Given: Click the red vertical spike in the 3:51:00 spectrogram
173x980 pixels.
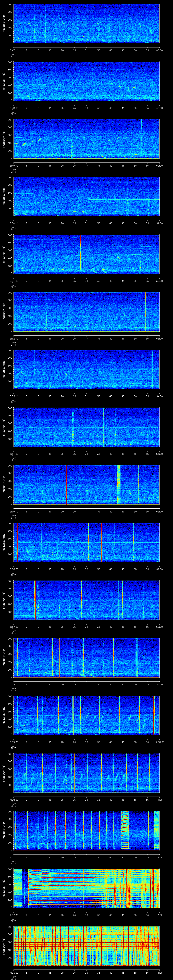Looking at the screenshot, I should 81,253.
